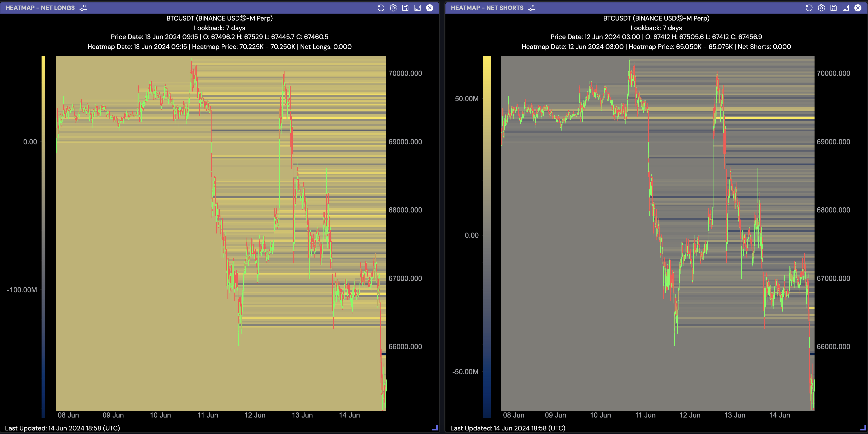Click the Net Longs color scale bar
Screen dimensions: 868x434
(44, 236)
